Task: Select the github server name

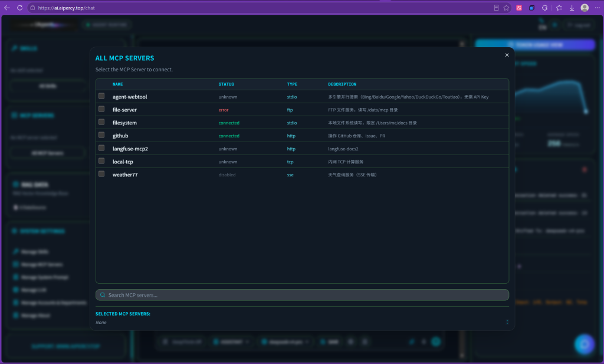Action: [x=120, y=136]
